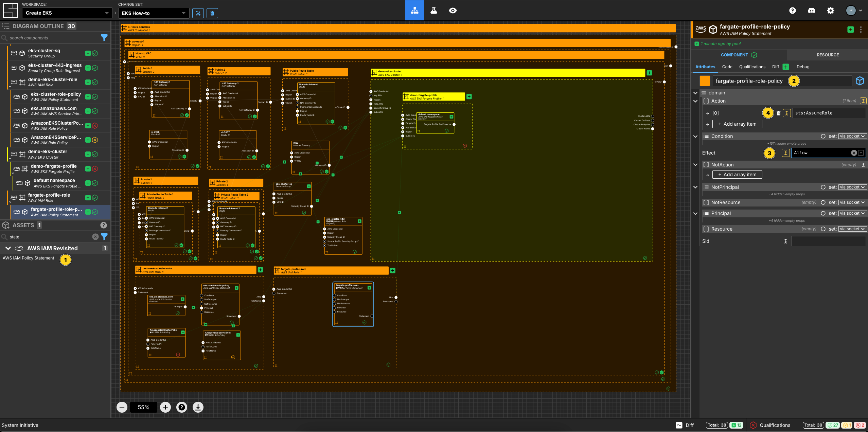Open the diagram help button
The height and width of the screenshot is (432, 868).
[x=182, y=407]
